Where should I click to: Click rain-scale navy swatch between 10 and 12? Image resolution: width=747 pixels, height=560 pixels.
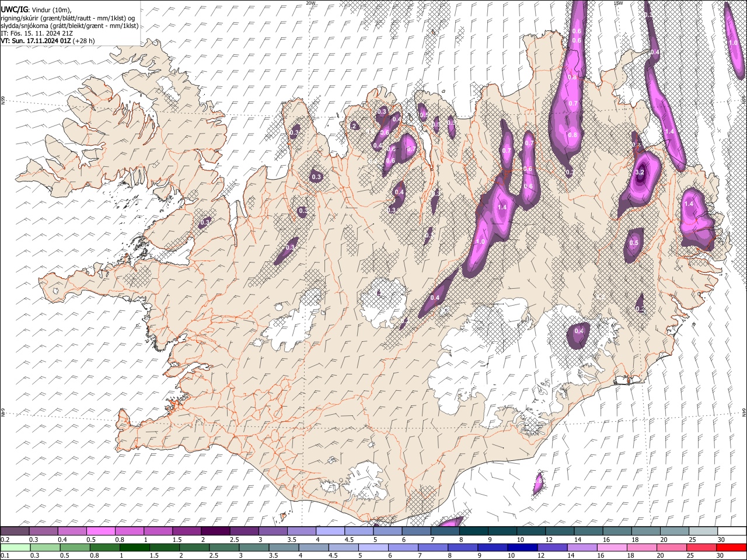pos(523,547)
